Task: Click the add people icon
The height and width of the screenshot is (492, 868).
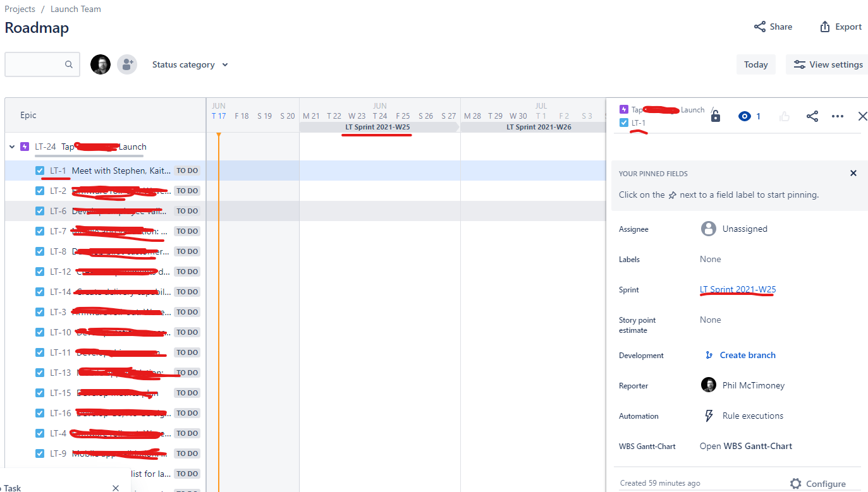Action: click(x=127, y=64)
